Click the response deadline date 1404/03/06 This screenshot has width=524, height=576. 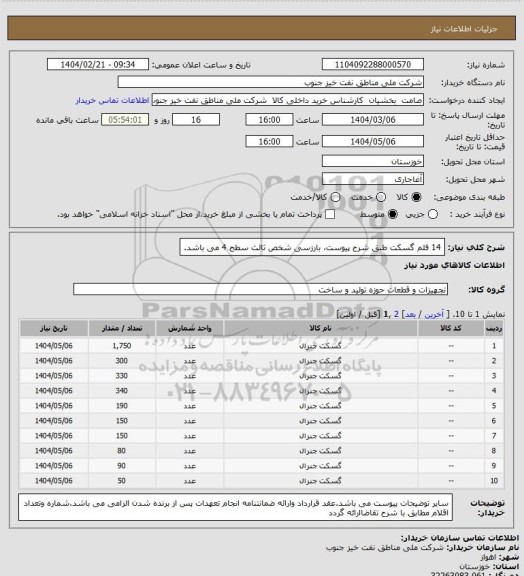(x=373, y=120)
